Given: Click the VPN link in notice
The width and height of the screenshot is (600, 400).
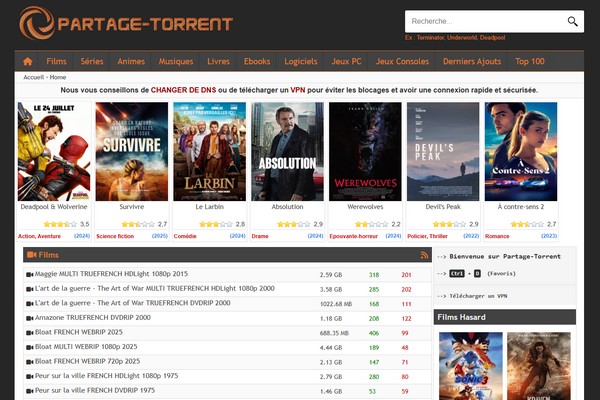Looking at the screenshot, I should tap(298, 90).
